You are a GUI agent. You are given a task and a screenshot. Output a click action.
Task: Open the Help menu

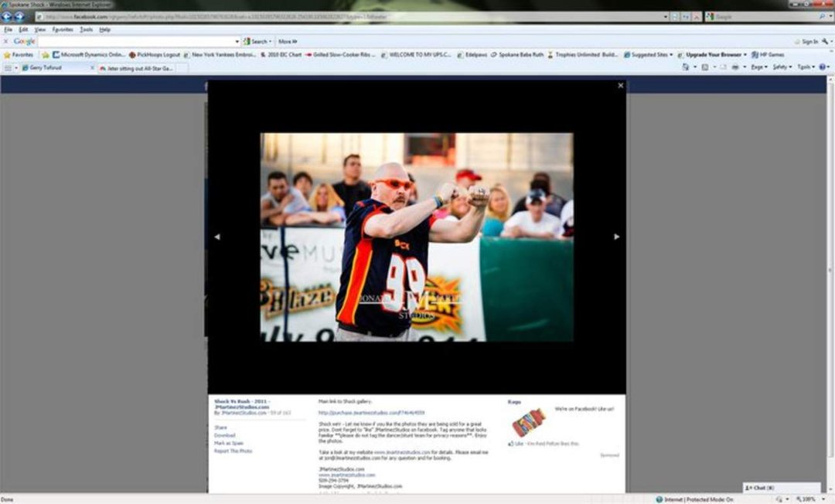click(x=105, y=30)
